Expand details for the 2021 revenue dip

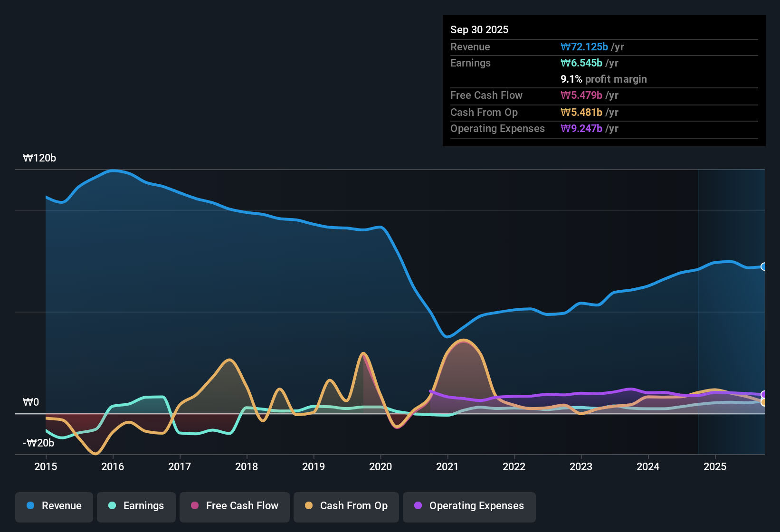click(x=447, y=337)
